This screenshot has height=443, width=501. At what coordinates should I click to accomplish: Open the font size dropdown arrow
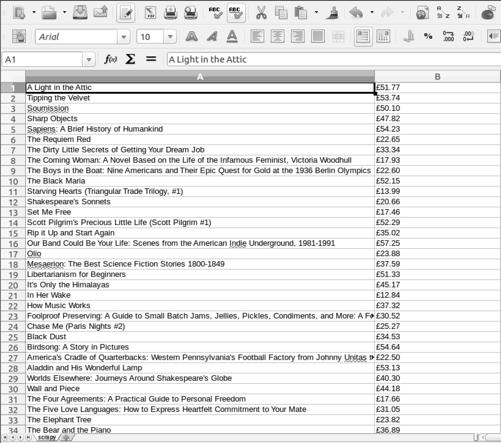click(x=170, y=37)
